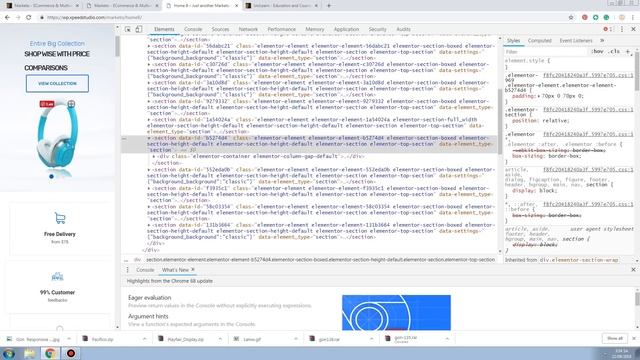Go back with the browser back arrow
The image size is (640, 360).
pyautogui.click(x=7, y=18)
